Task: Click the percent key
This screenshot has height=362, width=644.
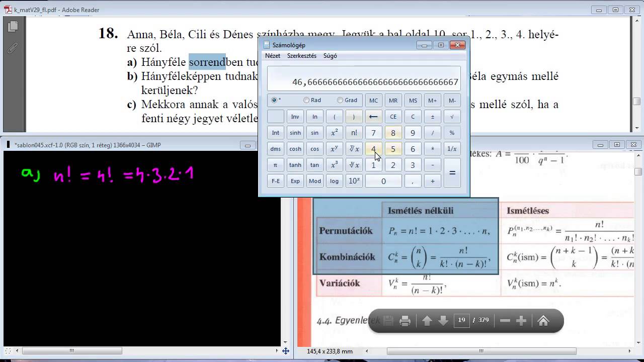Action: [452, 133]
